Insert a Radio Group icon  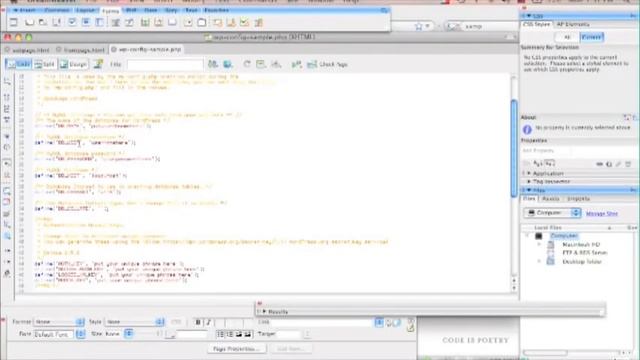(100, 22)
